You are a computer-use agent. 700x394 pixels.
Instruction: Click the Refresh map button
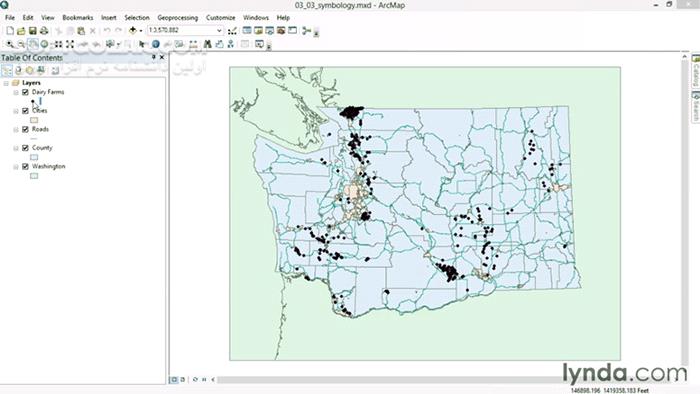(x=195, y=380)
